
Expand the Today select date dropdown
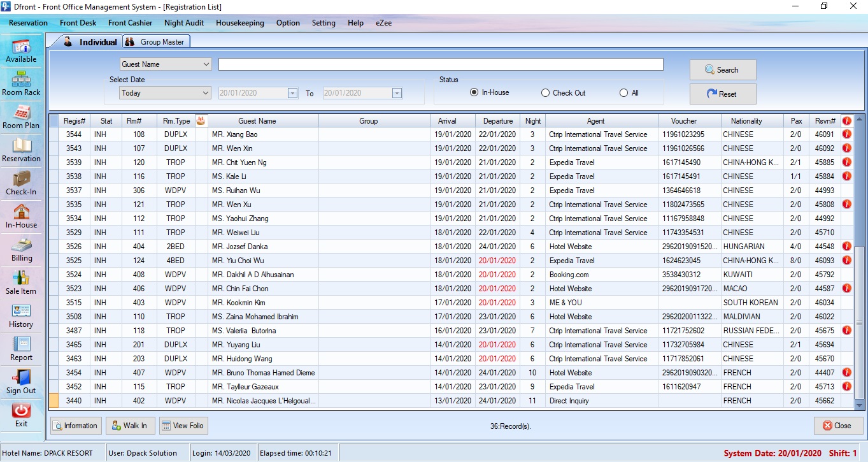(206, 93)
